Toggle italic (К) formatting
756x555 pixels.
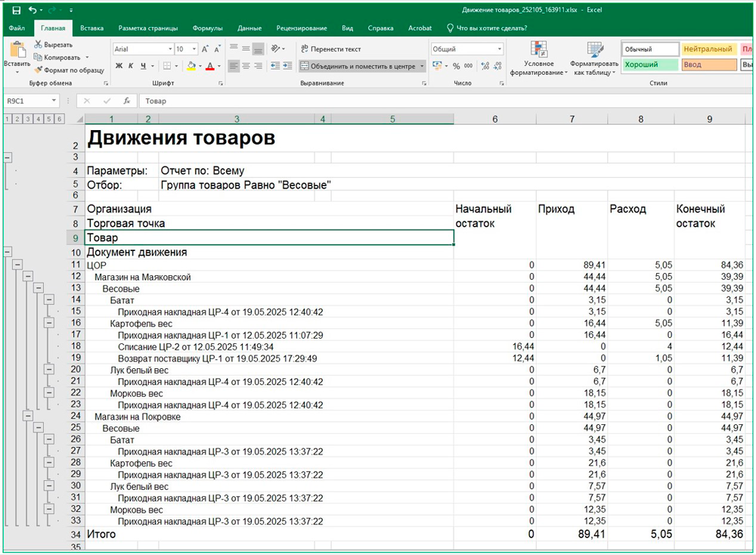click(x=130, y=67)
